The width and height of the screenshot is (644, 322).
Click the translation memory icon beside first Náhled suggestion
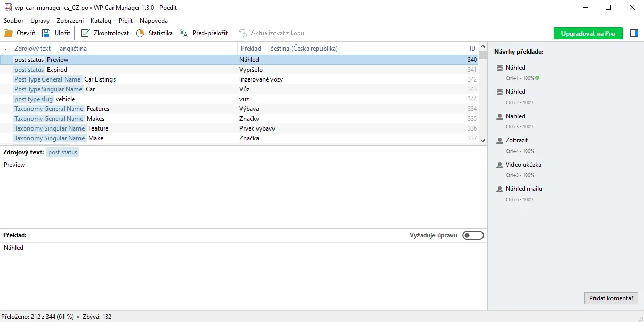point(498,67)
